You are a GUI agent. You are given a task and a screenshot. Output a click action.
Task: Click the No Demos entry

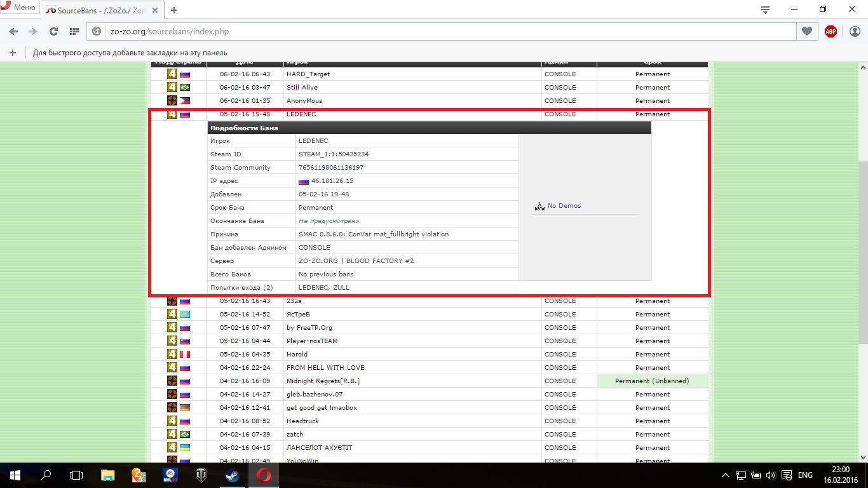[x=564, y=206]
